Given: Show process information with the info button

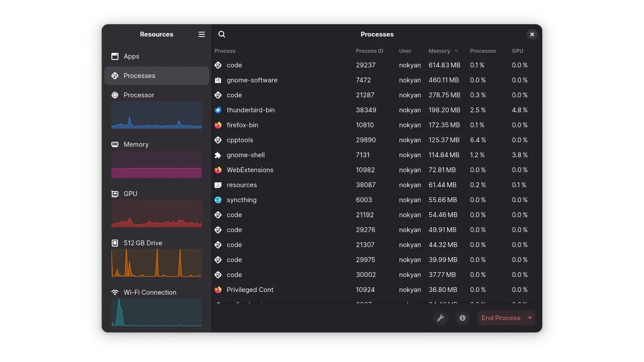Looking at the screenshot, I should click(x=463, y=318).
